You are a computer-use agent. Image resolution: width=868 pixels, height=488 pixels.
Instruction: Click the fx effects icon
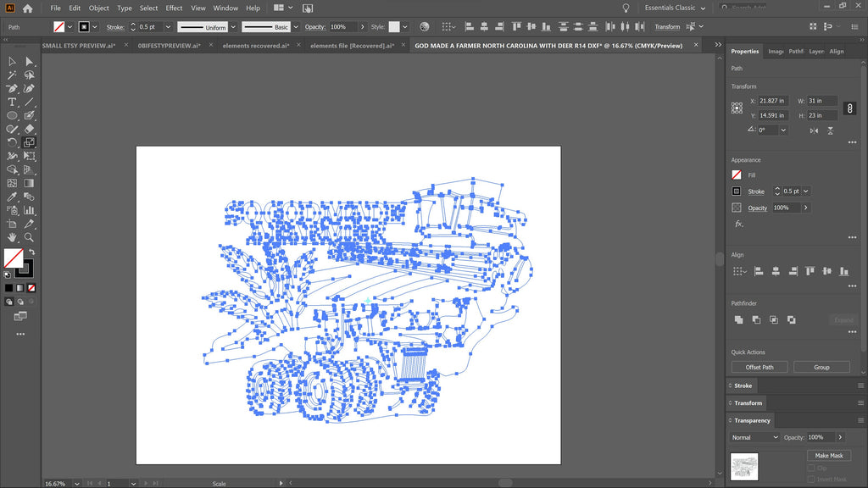(738, 224)
